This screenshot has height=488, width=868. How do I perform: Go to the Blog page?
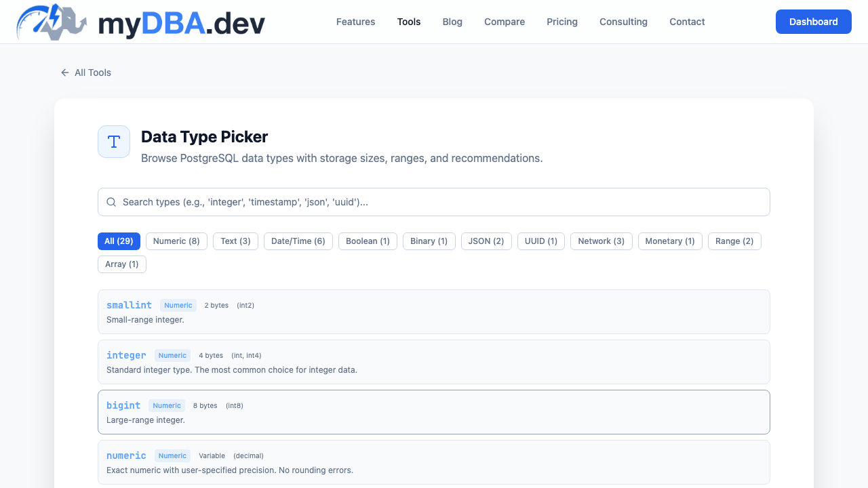coord(452,22)
